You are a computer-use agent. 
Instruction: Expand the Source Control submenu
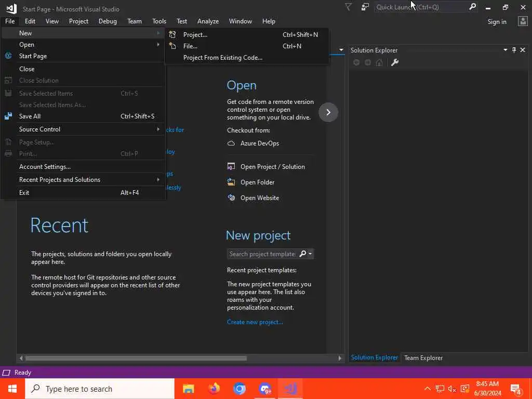(x=158, y=129)
